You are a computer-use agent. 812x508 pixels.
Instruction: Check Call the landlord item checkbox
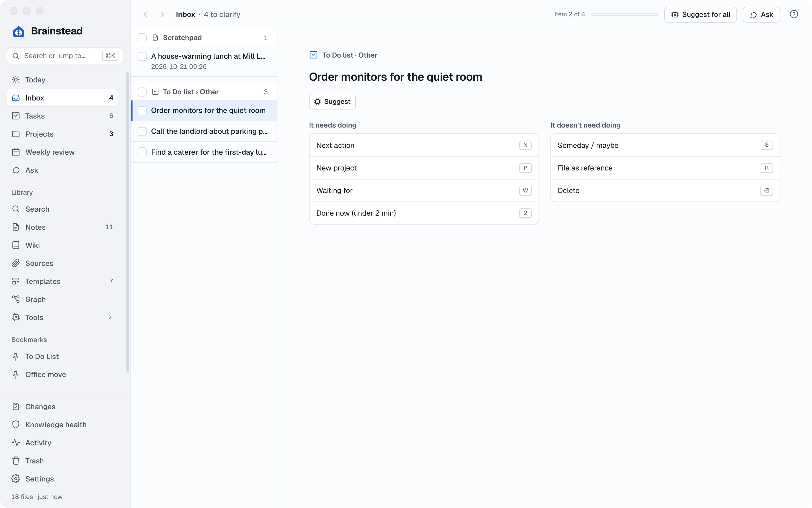[x=142, y=131]
